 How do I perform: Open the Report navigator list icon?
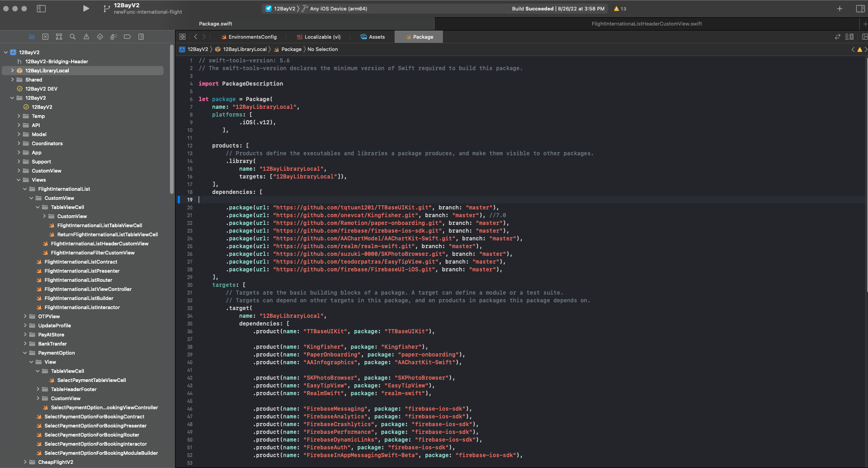[x=141, y=36]
